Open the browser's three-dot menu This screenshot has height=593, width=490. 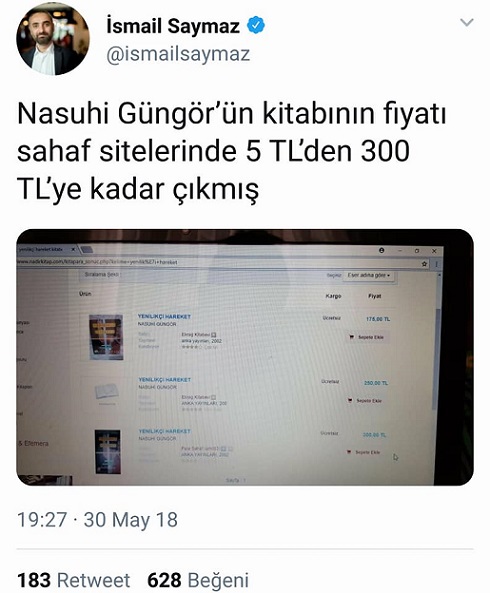436,264
